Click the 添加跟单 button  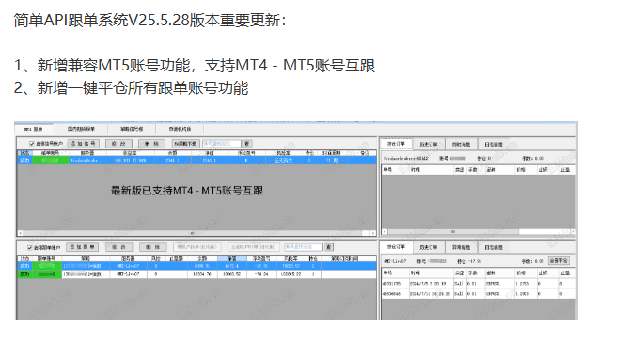click(82, 247)
